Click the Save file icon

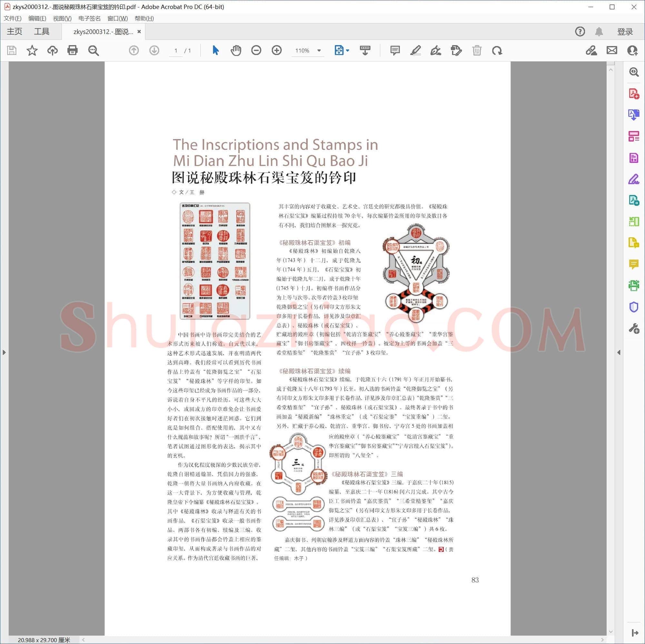tap(12, 51)
